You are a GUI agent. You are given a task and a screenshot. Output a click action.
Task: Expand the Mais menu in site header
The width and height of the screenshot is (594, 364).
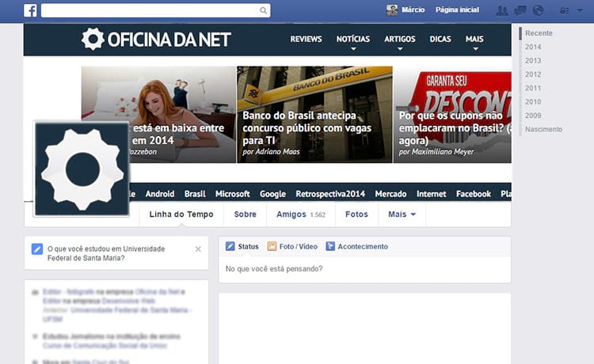pyautogui.click(x=474, y=40)
